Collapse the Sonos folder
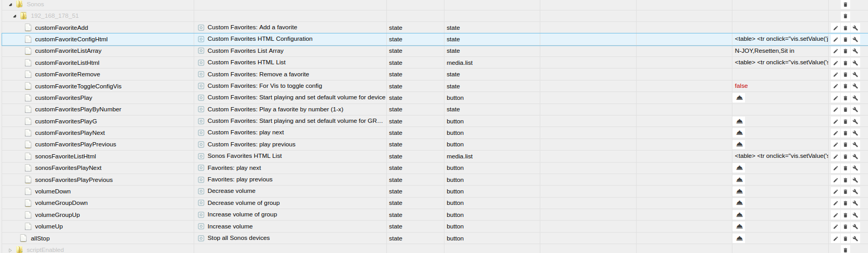The height and width of the screenshot is (253, 868). 10,4
